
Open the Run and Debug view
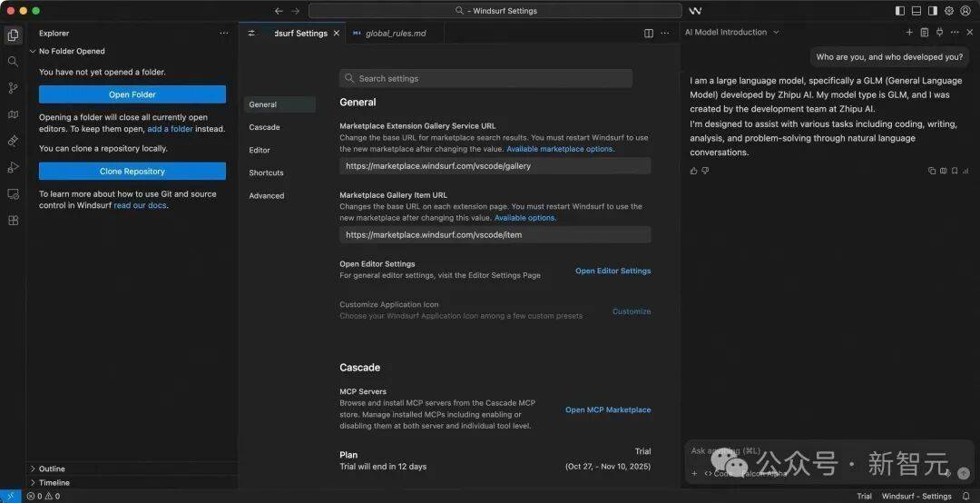[13, 167]
